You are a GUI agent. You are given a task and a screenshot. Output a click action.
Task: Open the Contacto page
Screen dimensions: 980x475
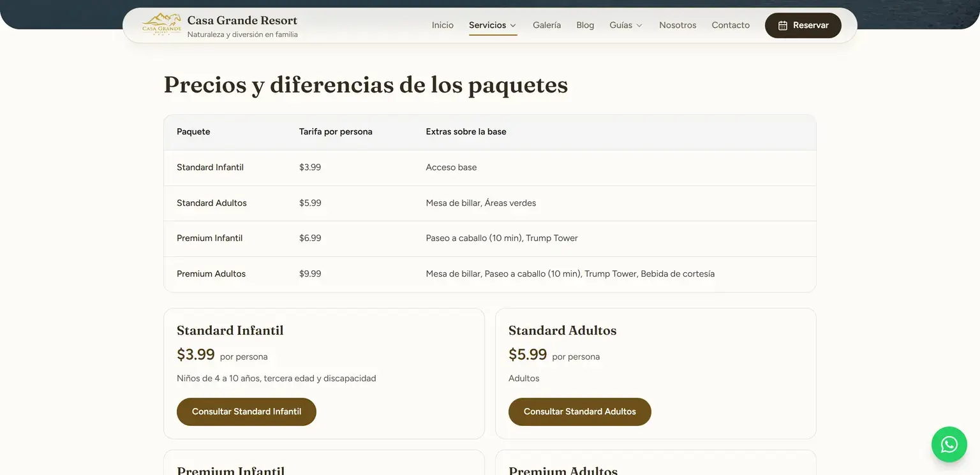731,26
